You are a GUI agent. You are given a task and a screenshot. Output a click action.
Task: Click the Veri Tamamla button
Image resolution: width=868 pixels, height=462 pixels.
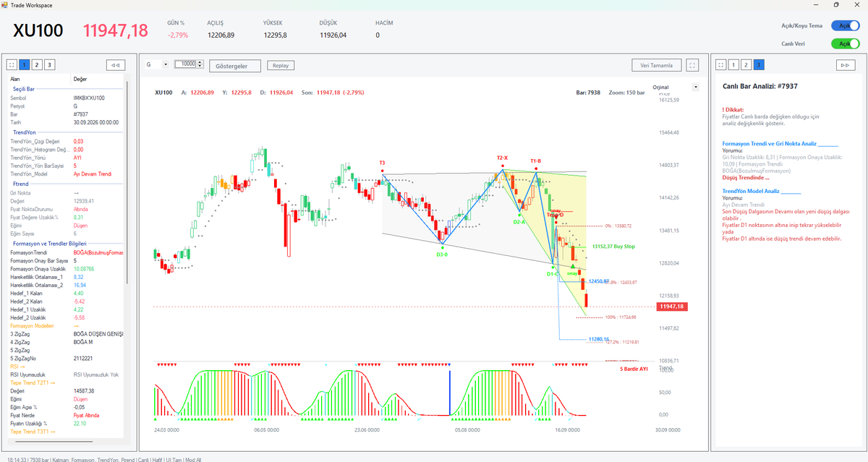tap(656, 65)
